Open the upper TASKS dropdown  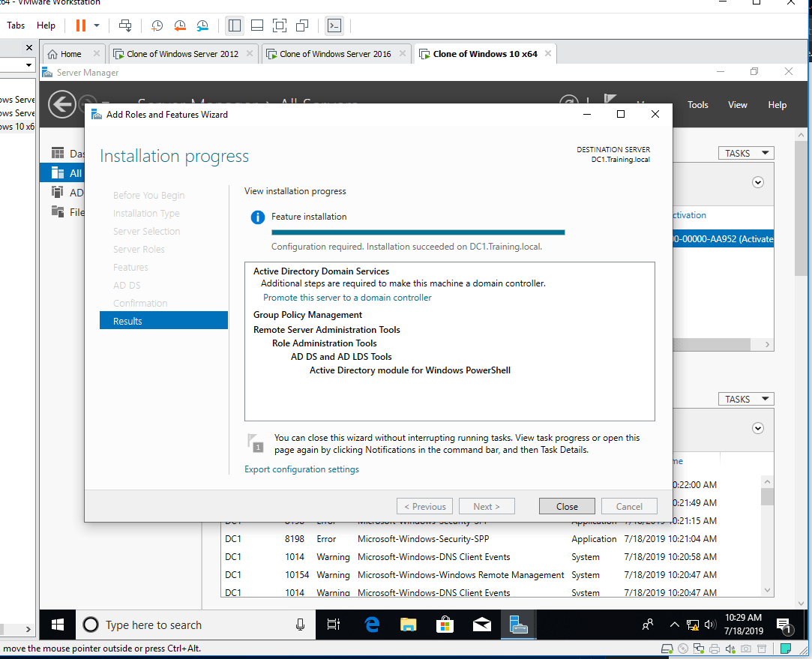(x=746, y=153)
